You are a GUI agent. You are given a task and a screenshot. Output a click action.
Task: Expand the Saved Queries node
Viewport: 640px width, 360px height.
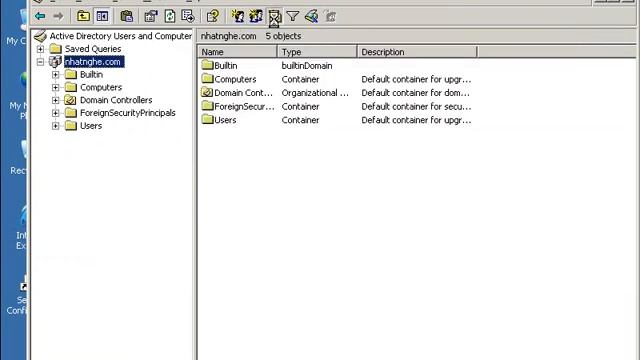[x=40, y=49]
